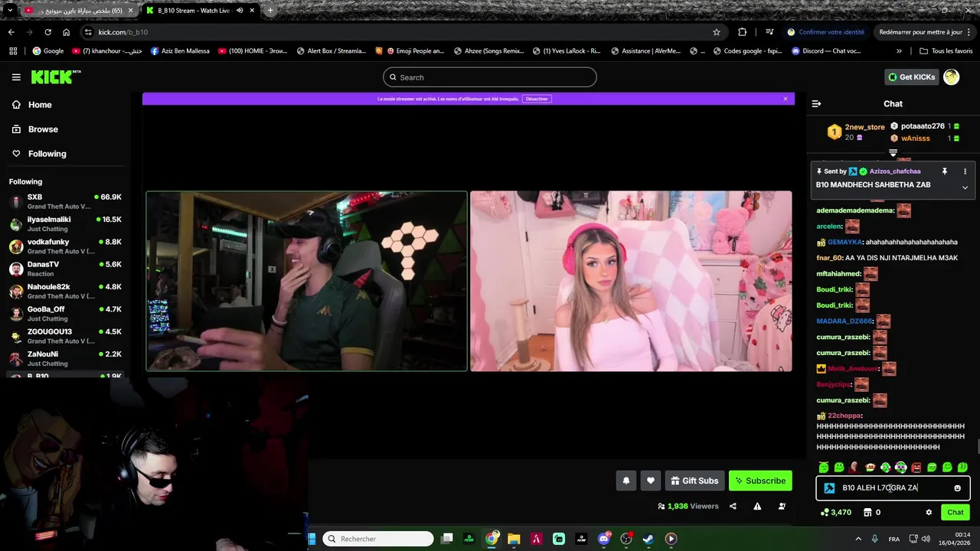The height and width of the screenshot is (551, 980).
Task: Toggle stream notifications bell
Action: (626, 481)
